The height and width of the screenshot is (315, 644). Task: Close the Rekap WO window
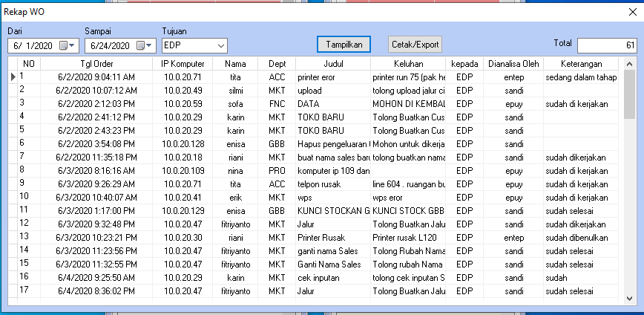pyautogui.click(x=631, y=10)
